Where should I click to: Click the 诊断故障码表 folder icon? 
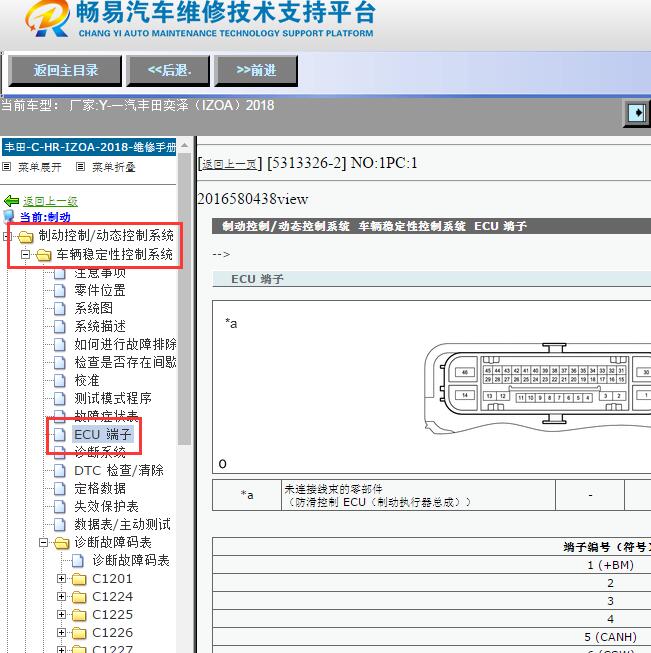coord(62,543)
